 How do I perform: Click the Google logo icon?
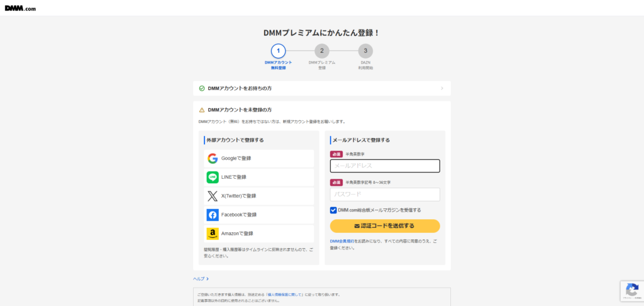pyautogui.click(x=213, y=159)
